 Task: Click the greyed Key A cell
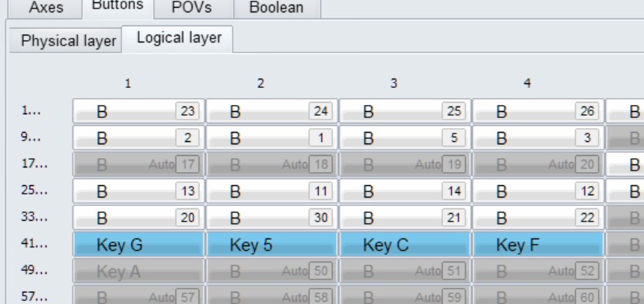[x=138, y=271]
